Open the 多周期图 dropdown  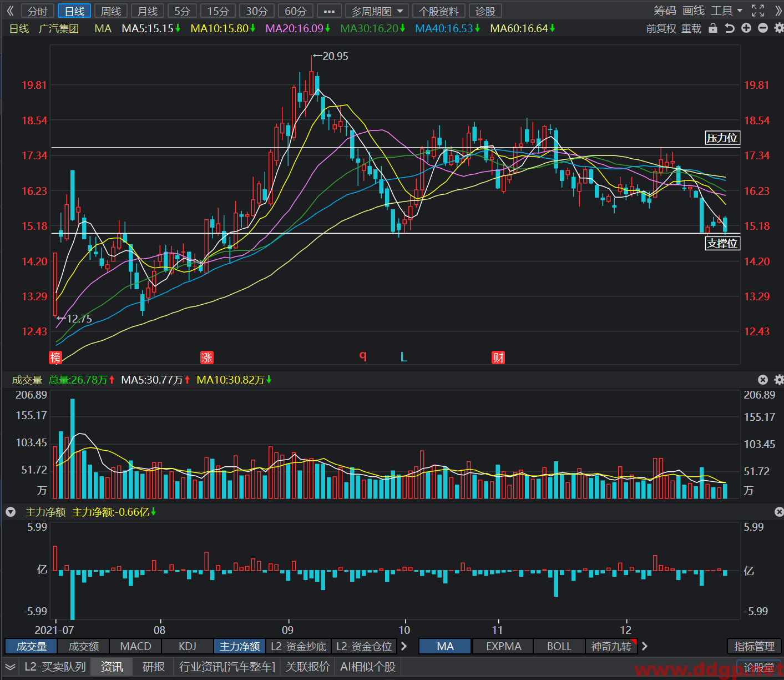click(377, 11)
